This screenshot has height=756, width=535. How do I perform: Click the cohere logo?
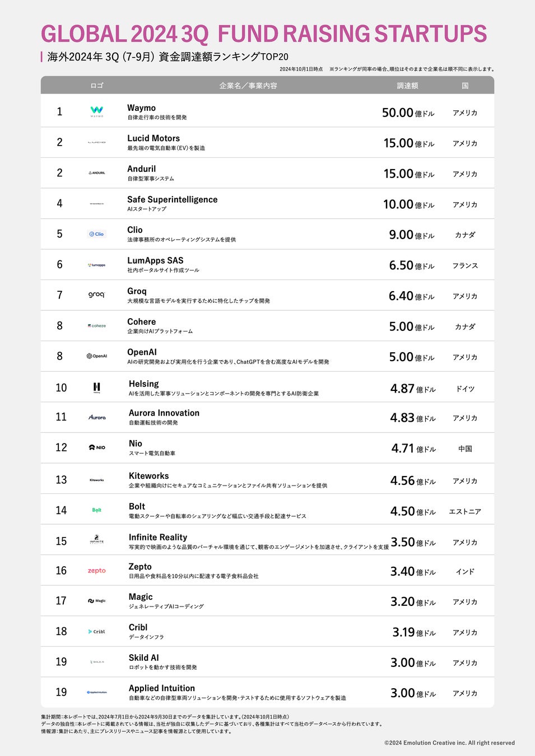pos(97,326)
